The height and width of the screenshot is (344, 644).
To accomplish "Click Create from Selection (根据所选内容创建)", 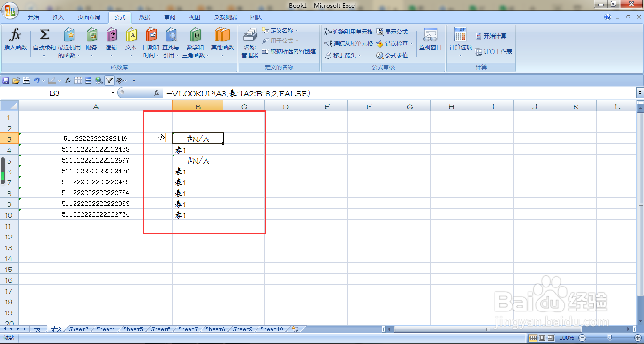I will (x=289, y=51).
